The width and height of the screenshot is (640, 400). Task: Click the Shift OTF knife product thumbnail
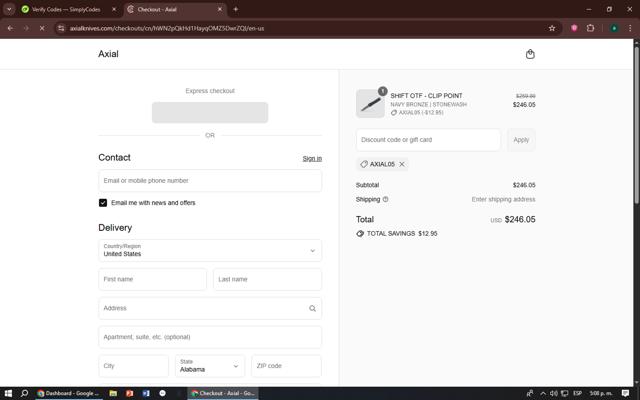[x=370, y=104]
